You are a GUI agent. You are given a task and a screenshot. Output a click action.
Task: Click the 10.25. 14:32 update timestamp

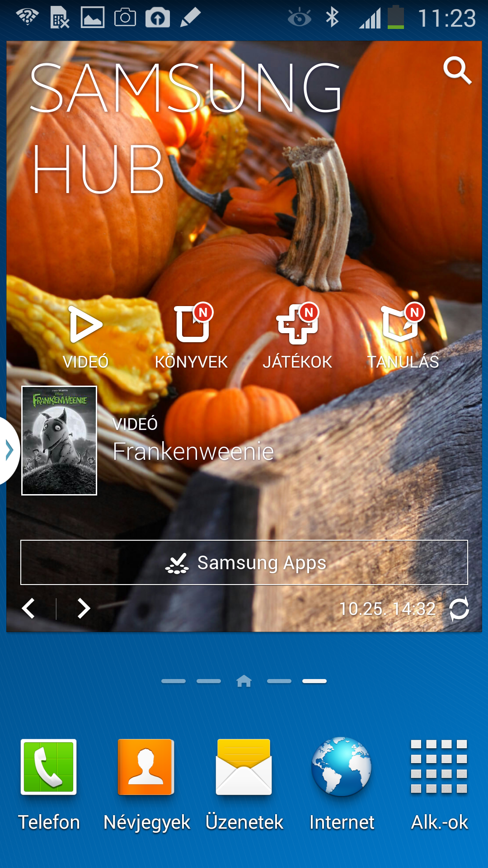click(388, 609)
